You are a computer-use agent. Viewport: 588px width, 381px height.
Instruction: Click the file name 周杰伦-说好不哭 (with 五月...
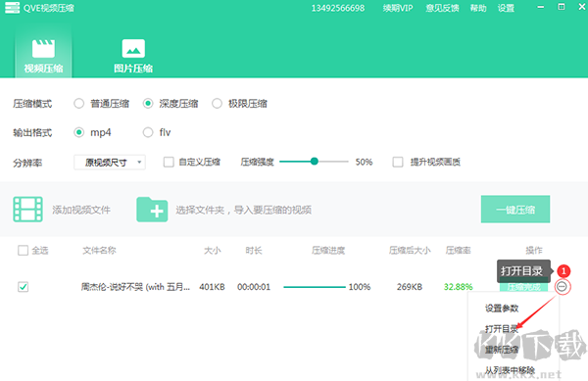135,287
